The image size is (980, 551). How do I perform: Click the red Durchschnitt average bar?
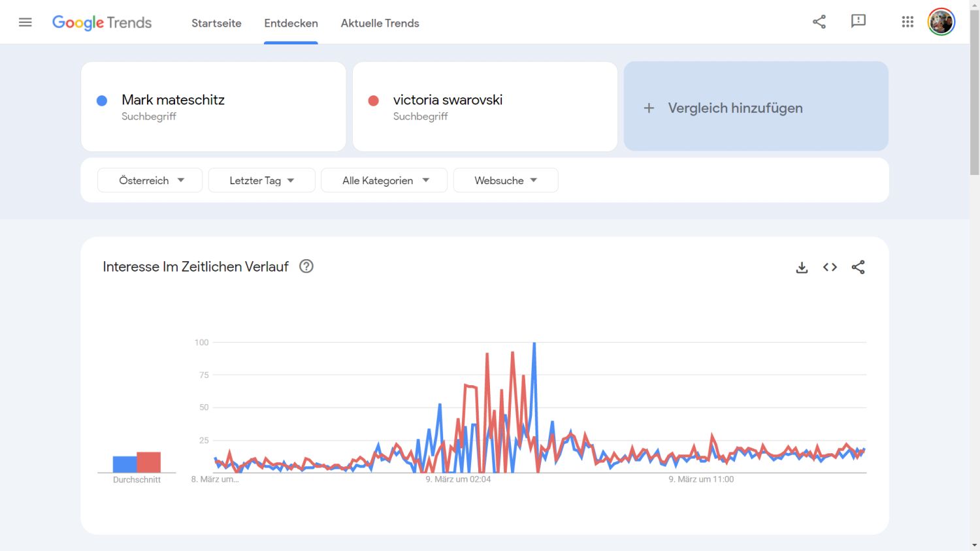[x=149, y=462]
